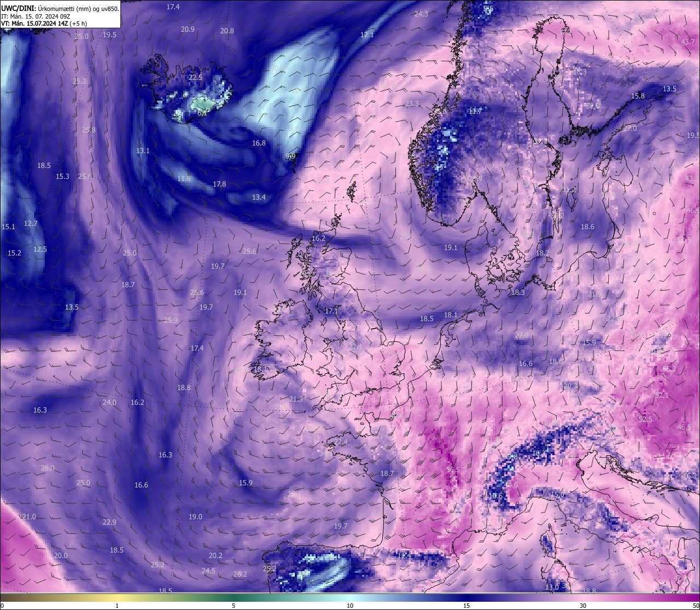The width and height of the screenshot is (700, 610).
Task: Select the initial time line reading 09Z
Action: tap(35, 16)
